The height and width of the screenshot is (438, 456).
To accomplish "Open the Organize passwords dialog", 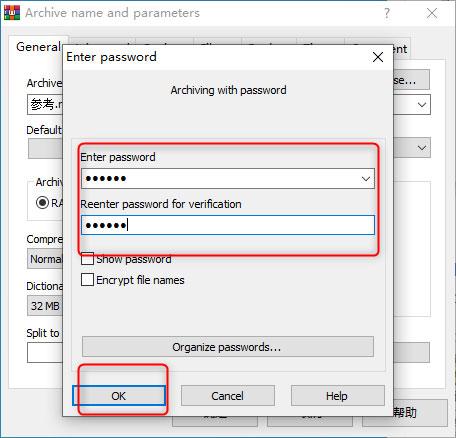I will 228,347.
